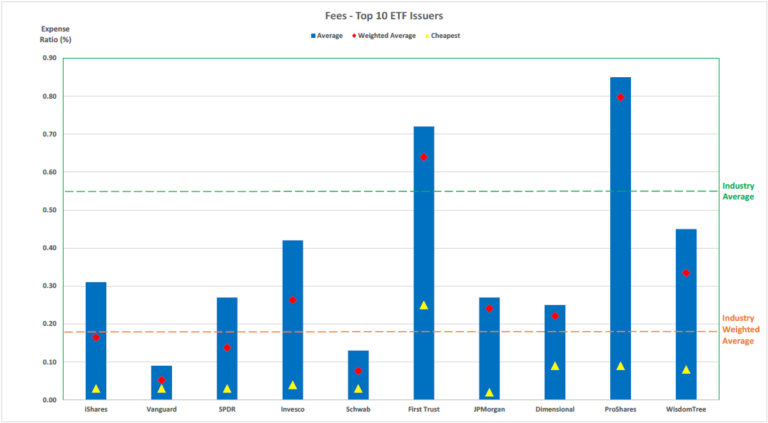Select the Vanguard axis label
The height and width of the screenshot is (423, 768).
click(162, 409)
